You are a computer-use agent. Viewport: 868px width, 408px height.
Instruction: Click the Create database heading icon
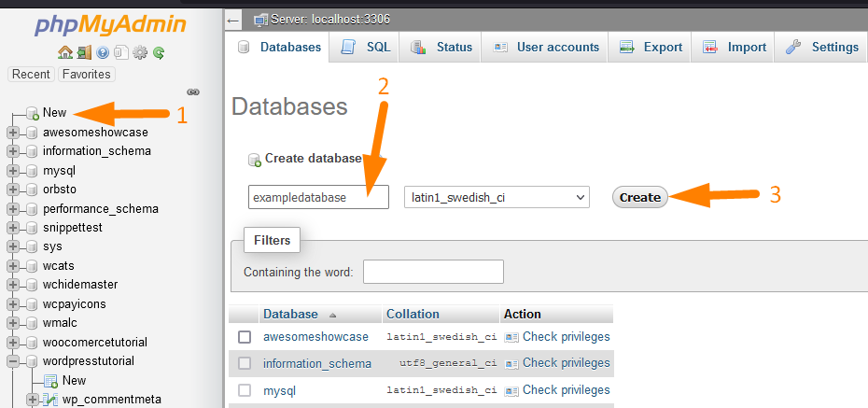[x=255, y=161]
